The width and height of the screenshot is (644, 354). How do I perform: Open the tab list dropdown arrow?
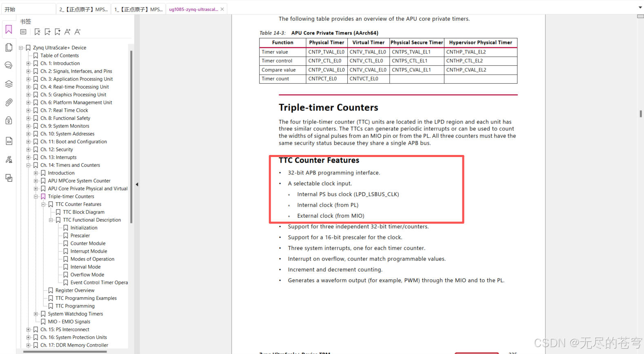(640, 8)
